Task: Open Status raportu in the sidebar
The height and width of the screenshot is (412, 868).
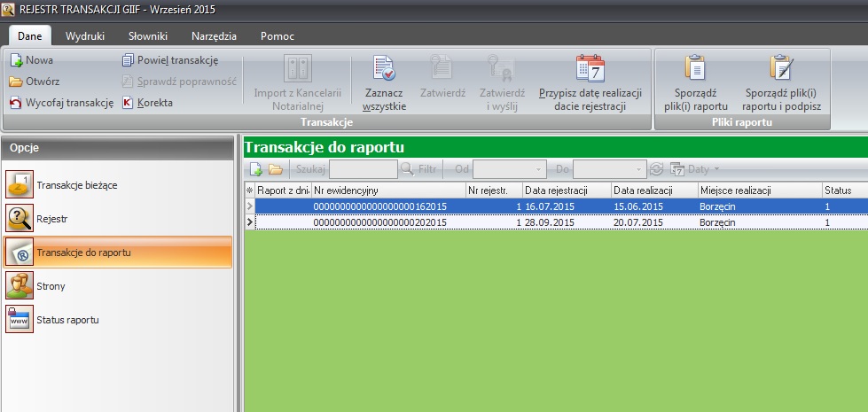Action: pyautogui.click(x=117, y=320)
